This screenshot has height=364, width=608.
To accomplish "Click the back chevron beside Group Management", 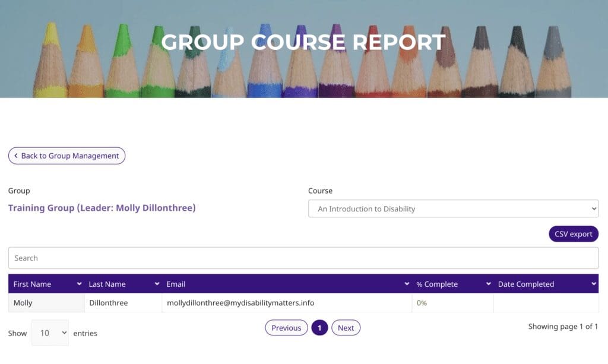I will [15, 156].
